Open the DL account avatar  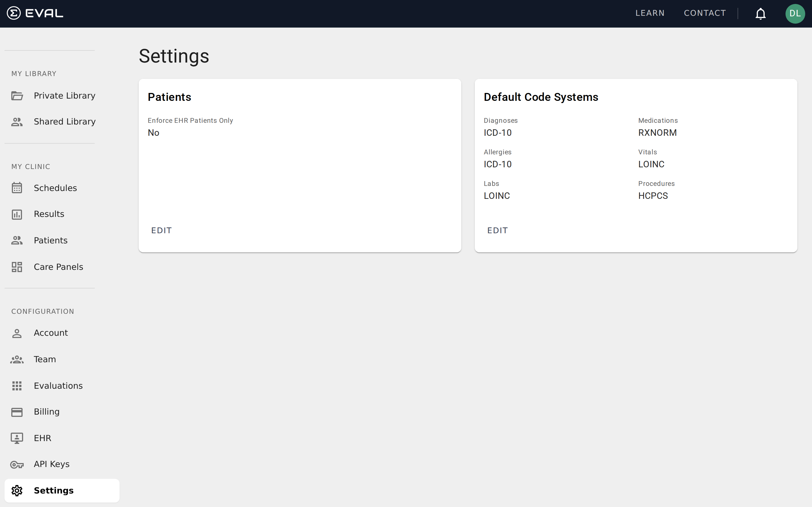tap(796, 14)
